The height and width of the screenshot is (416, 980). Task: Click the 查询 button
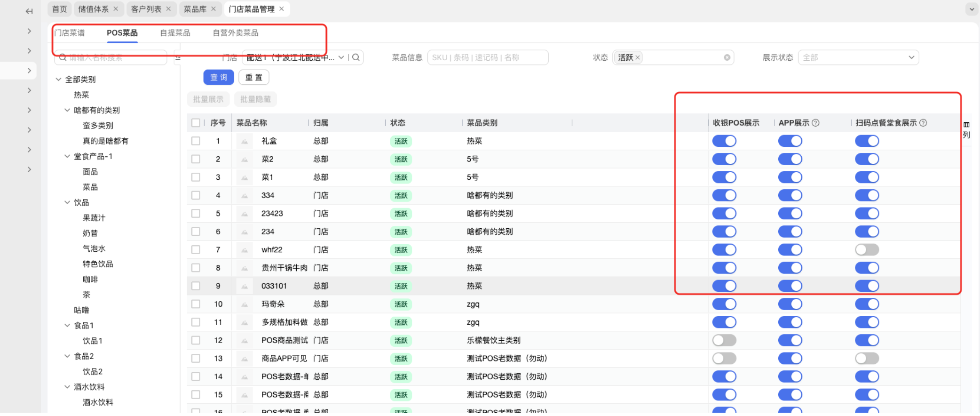[x=219, y=77]
